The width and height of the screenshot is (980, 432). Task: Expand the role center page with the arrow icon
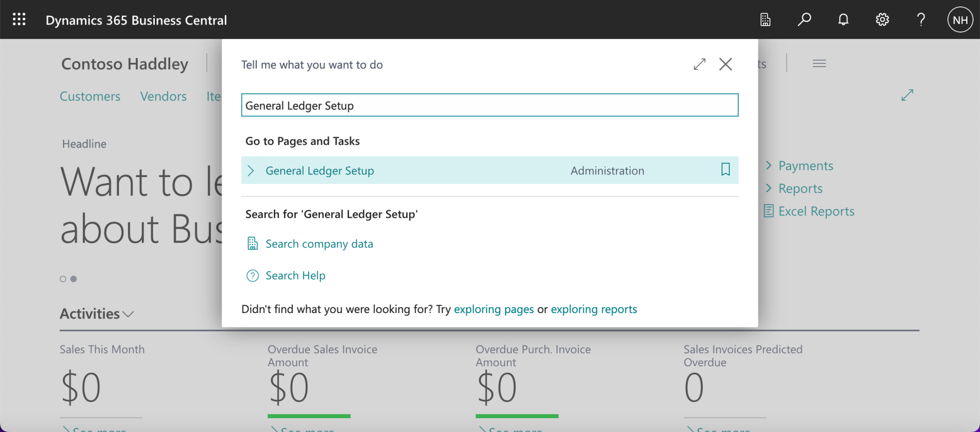pos(907,95)
